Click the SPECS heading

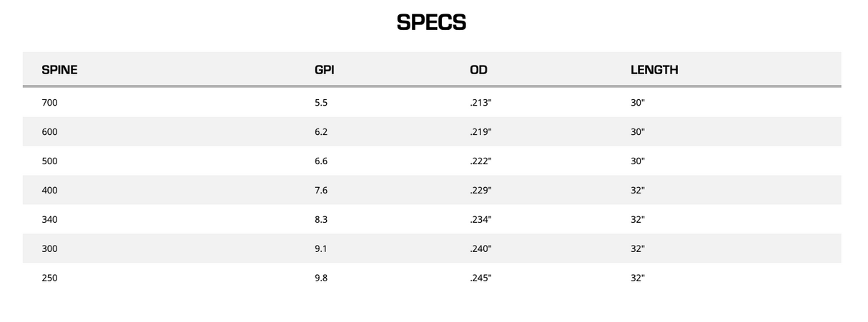(431, 23)
